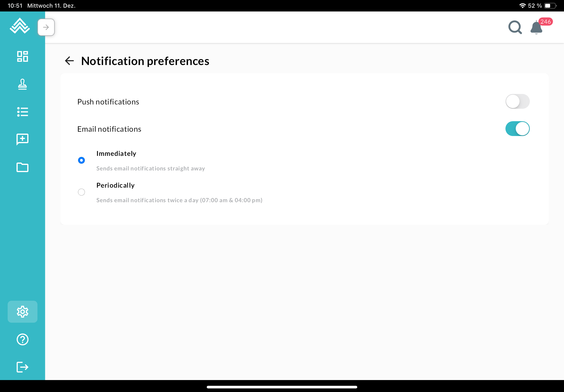Open the list view icon
Viewport: 564px width, 392px height.
[22, 112]
